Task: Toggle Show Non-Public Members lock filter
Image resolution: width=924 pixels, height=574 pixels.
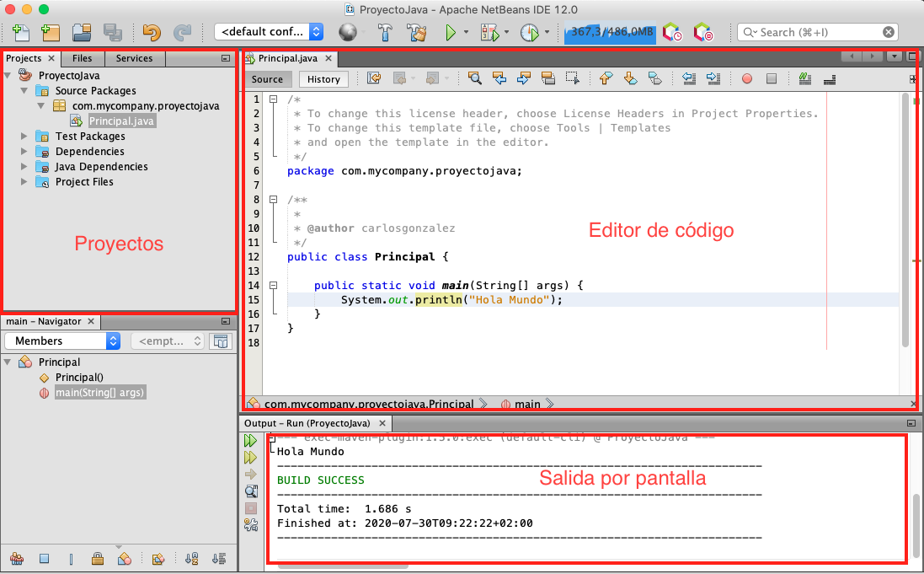Action: (97, 559)
